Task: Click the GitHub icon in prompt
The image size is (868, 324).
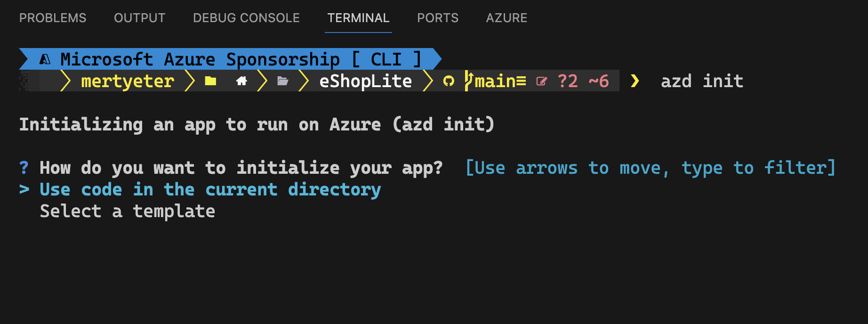Action: point(449,81)
